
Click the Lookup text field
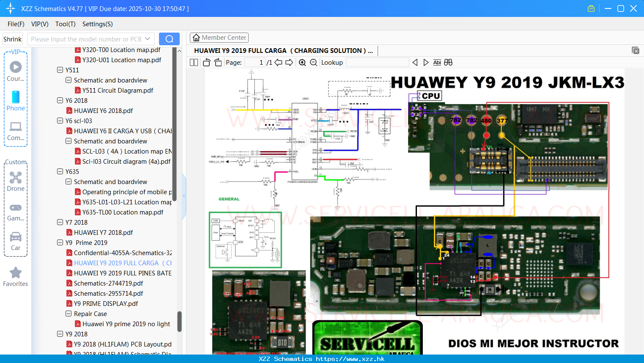[377, 63]
